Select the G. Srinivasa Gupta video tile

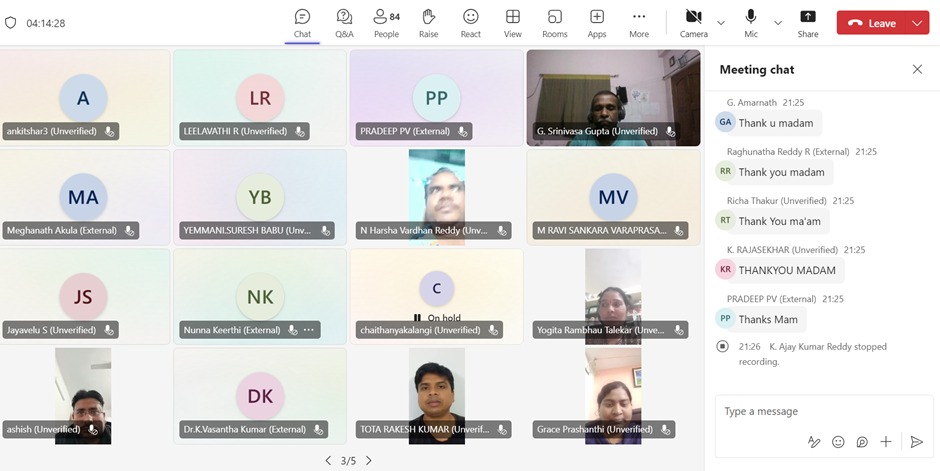pyautogui.click(x=613, y=98)
